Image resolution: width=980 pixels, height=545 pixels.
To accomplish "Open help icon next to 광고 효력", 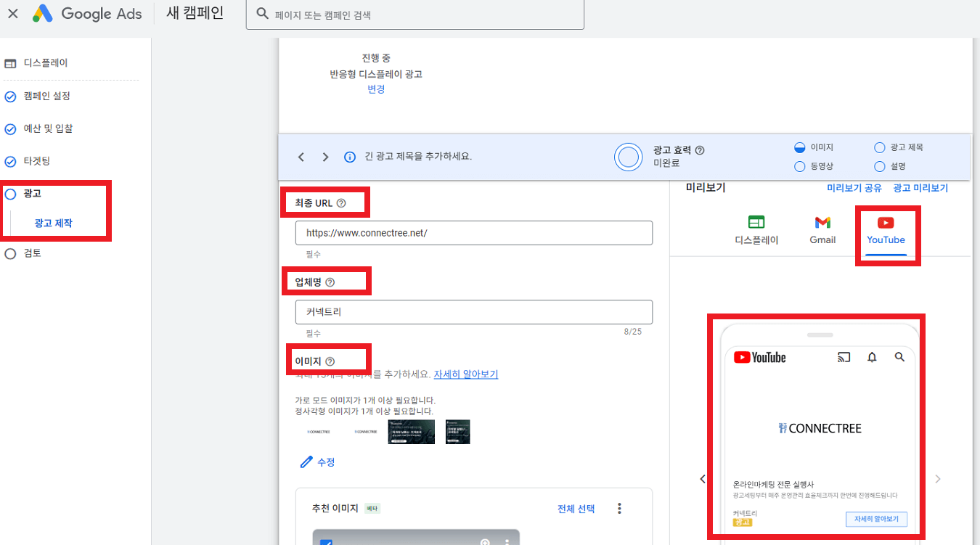I will coord(700,150).
